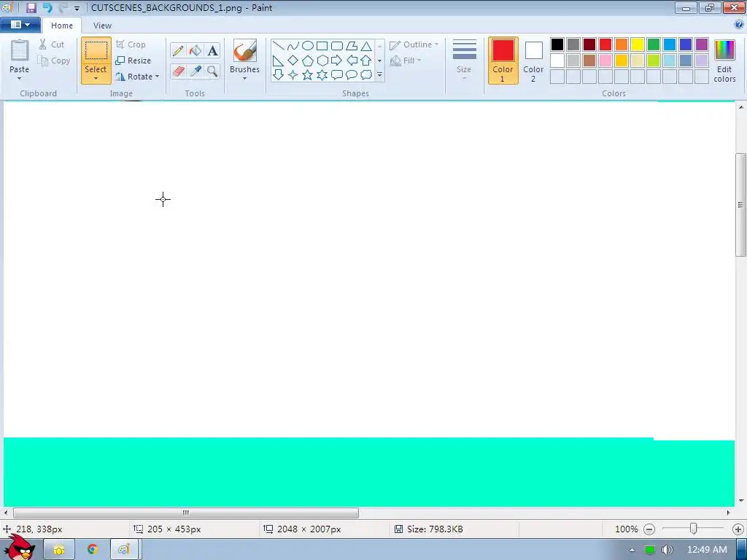
Task: Choose the Rounded rectangle shape
Action: [x=337, y=46]
